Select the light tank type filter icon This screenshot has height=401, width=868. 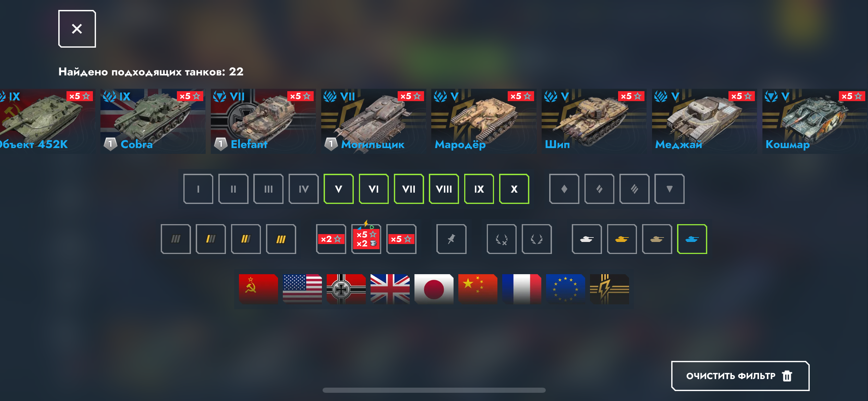(x=564, y=189)
